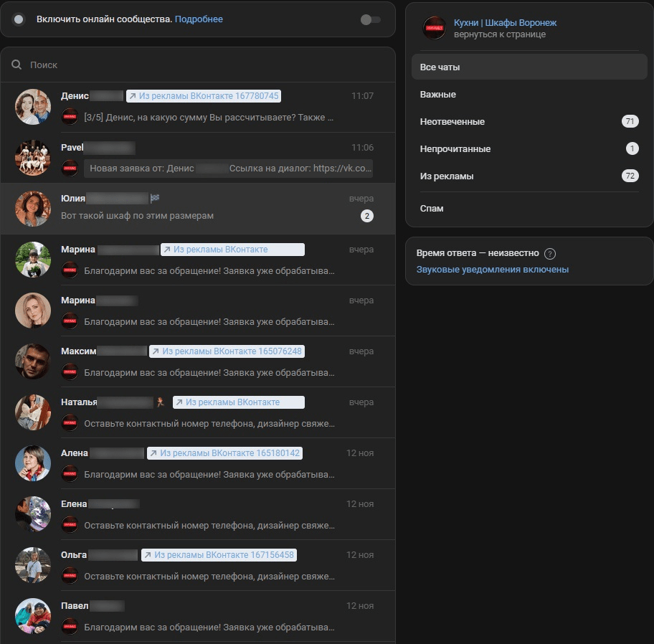Select the Все чаты filter

click(529, 67)
